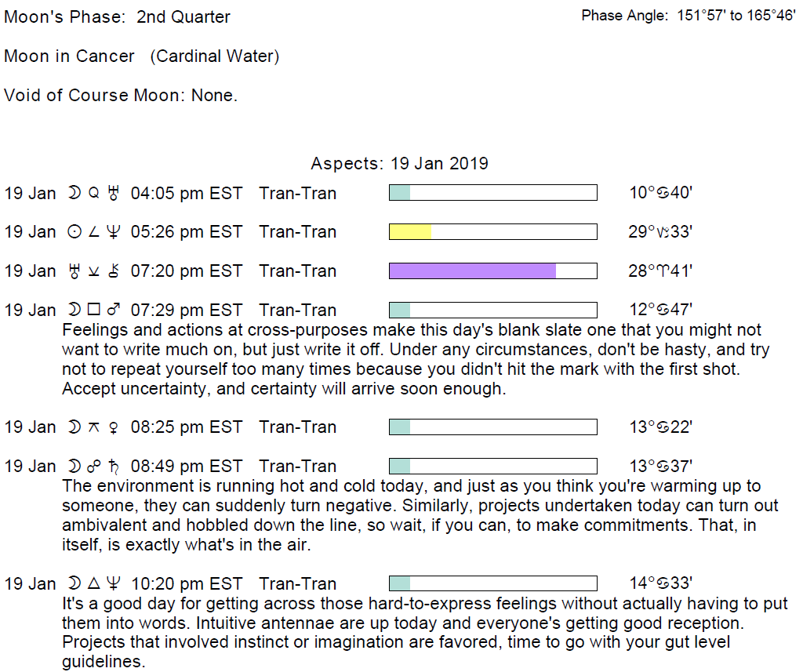Click the Capricorn position 29°33' value
Screen dimensions: 803x672
point(660,232)
